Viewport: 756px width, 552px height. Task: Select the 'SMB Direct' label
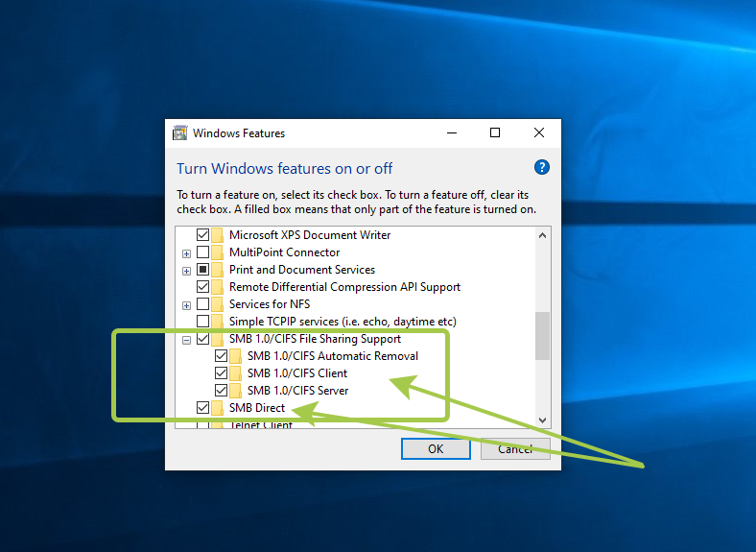[257, 408]
